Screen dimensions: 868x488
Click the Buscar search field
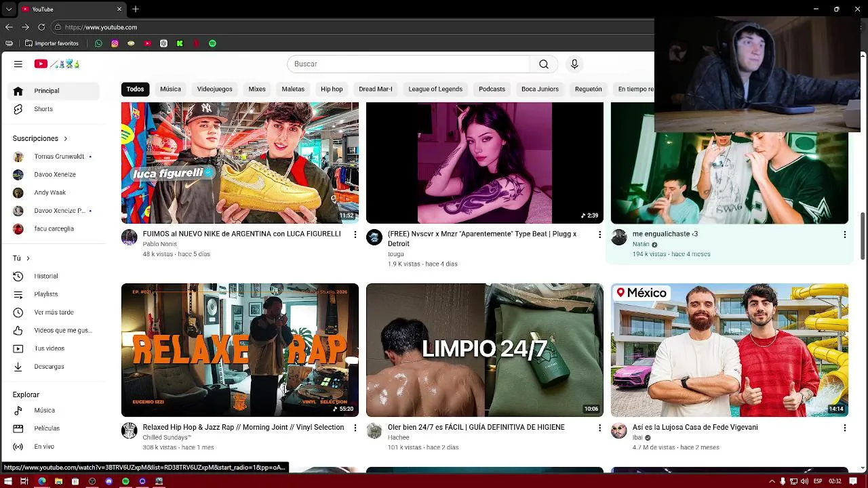[408, 64]
